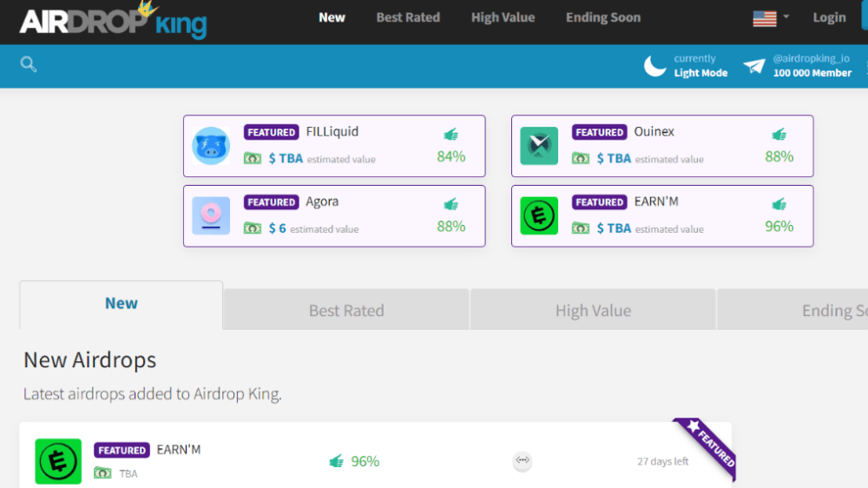Open the Telegram airdropking_io channel icon
868x488 pixels.
pyautogui.click(x=754, y=66)
